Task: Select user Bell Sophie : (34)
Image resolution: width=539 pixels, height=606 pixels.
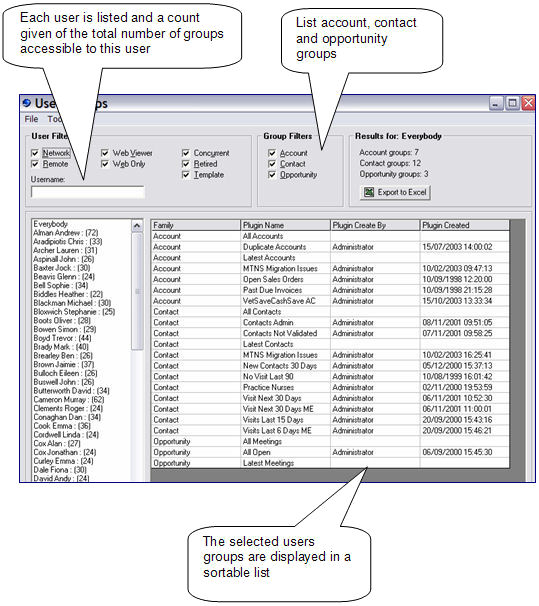Action: point(61,285)
